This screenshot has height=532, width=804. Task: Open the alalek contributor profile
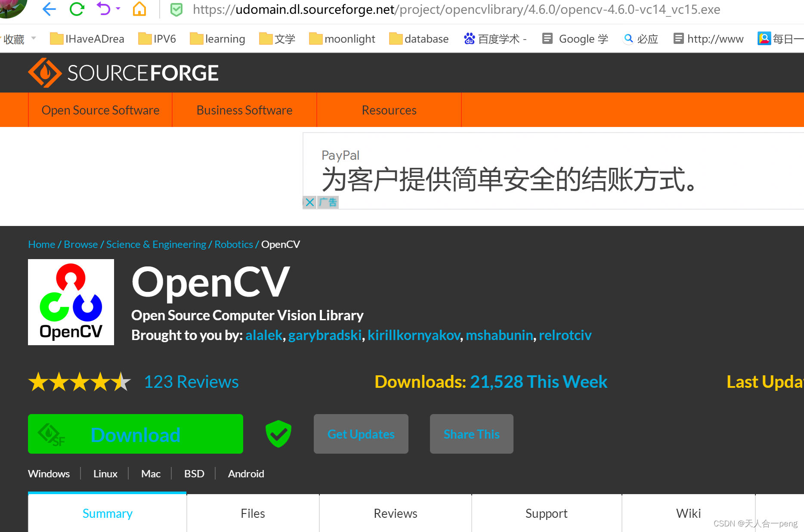point(264,335)
